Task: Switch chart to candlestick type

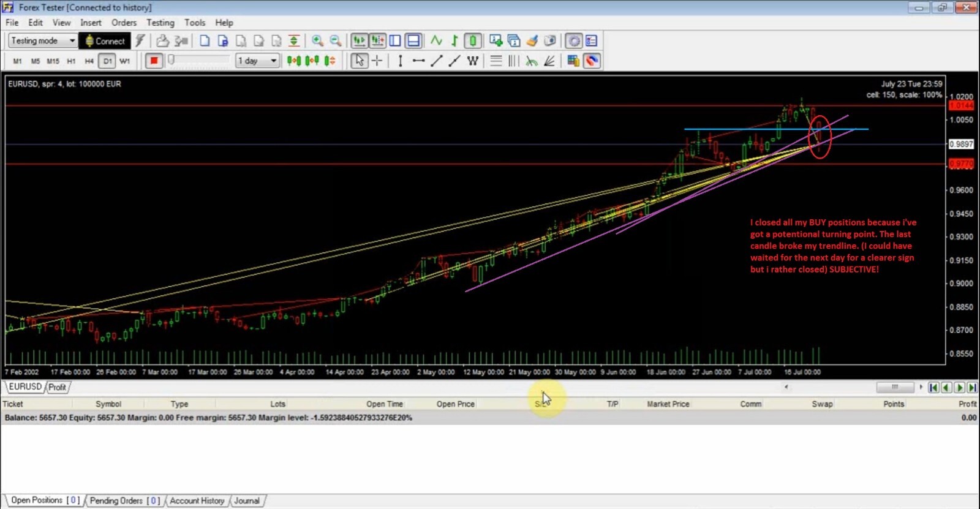Action: click(472, 41)
